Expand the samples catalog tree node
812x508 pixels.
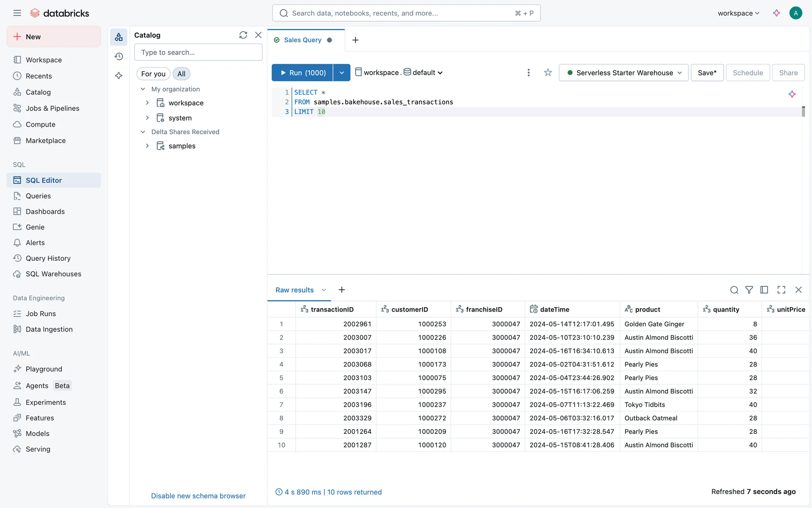[147, 146]
